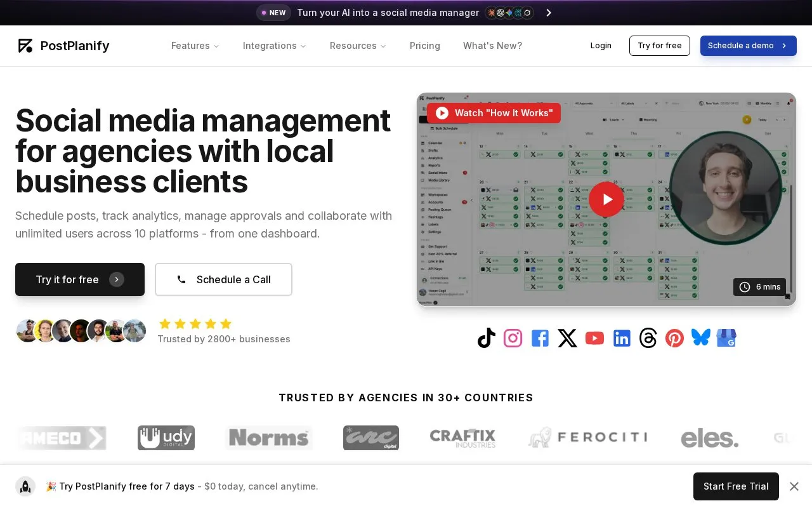Click the arc digital logo
This screenshot has width=812, height=508.
tap(371, 438)
